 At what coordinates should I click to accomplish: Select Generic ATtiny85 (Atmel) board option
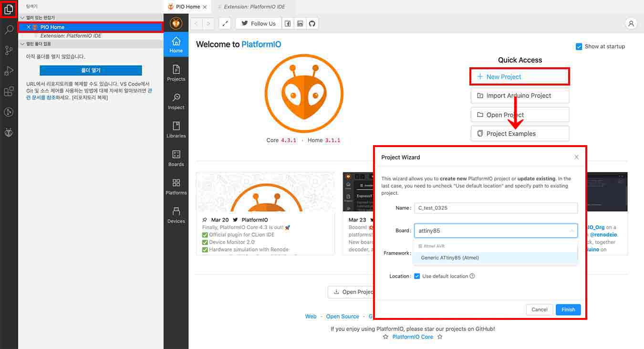pos(495,258)
